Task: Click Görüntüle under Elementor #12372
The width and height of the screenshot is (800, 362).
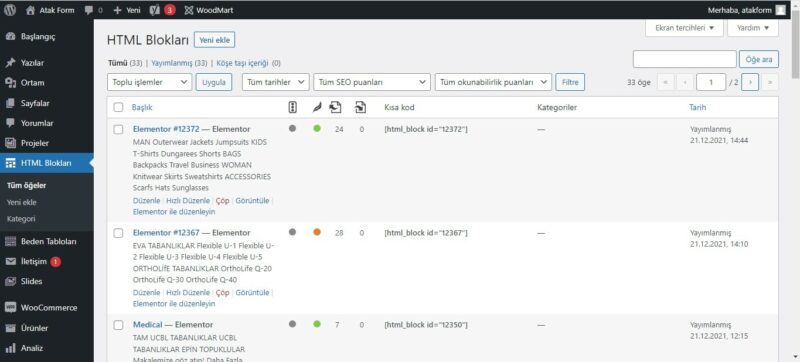Action: (x=252, y=201)
